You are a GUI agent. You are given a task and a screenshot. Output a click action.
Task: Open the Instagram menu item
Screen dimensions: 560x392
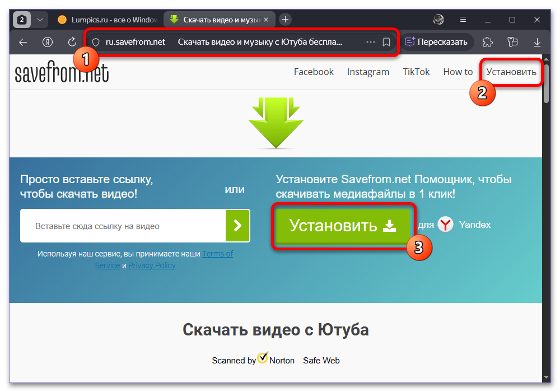[368, 72]
